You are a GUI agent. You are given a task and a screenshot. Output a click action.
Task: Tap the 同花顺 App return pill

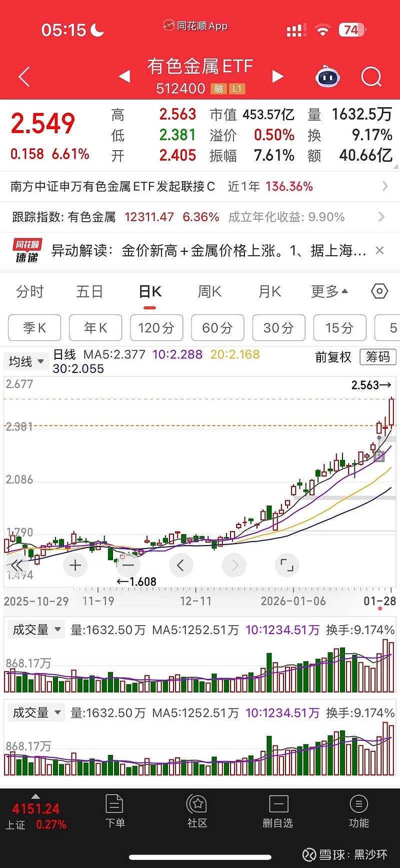[x=195, y=26]
